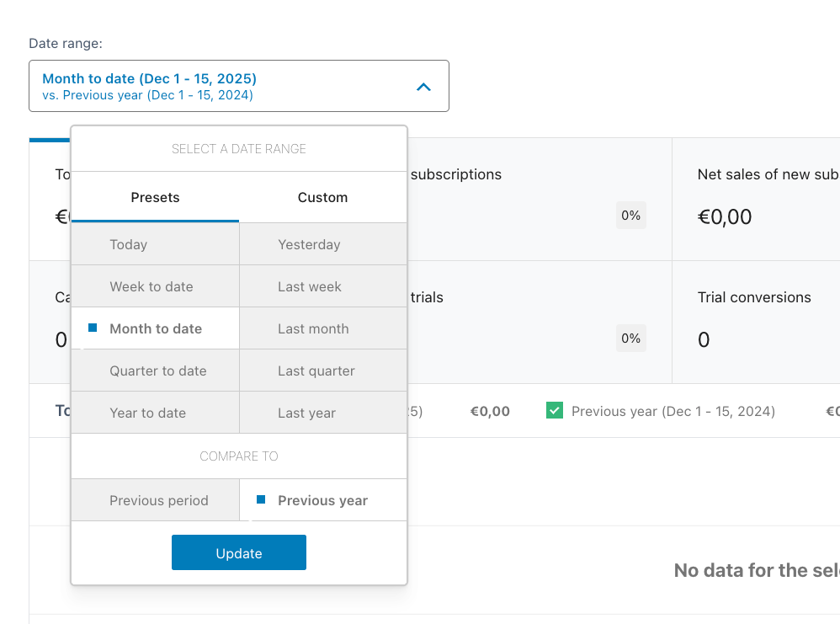Collapse the date range chevron arrow
The image size is (840, 624).
(424, 87)
